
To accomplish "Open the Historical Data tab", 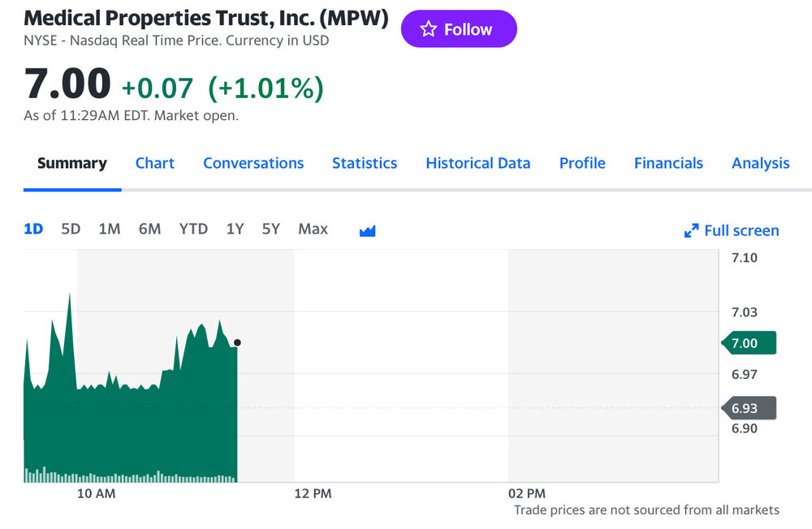I will coord(478,163).
